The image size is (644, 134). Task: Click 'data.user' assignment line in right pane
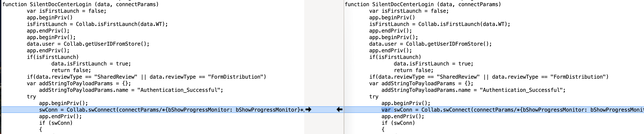[430, 44]
